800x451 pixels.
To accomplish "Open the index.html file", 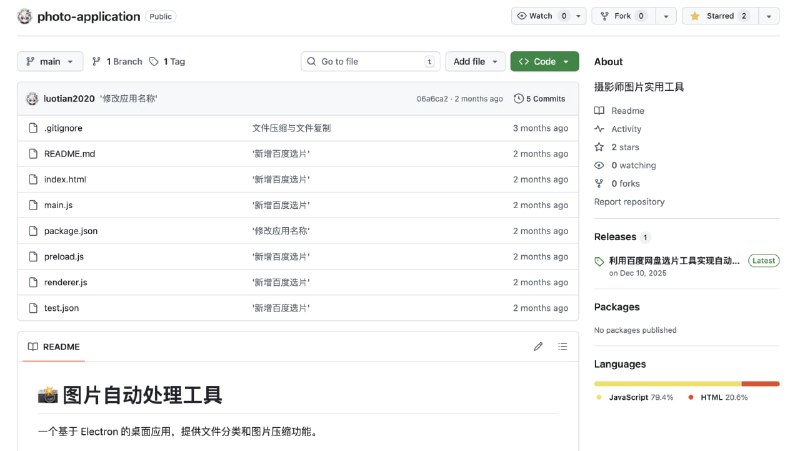I will point(65,179).
